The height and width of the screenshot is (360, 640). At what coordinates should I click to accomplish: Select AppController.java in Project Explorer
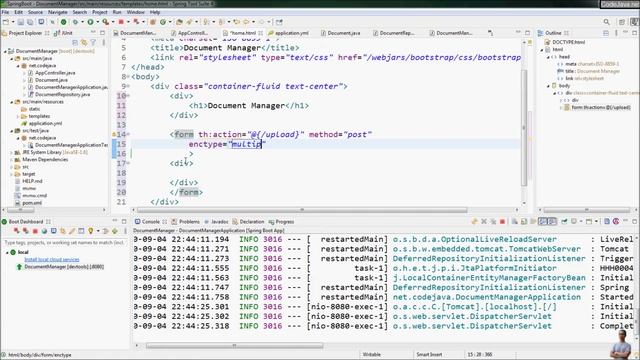(55, 73)
